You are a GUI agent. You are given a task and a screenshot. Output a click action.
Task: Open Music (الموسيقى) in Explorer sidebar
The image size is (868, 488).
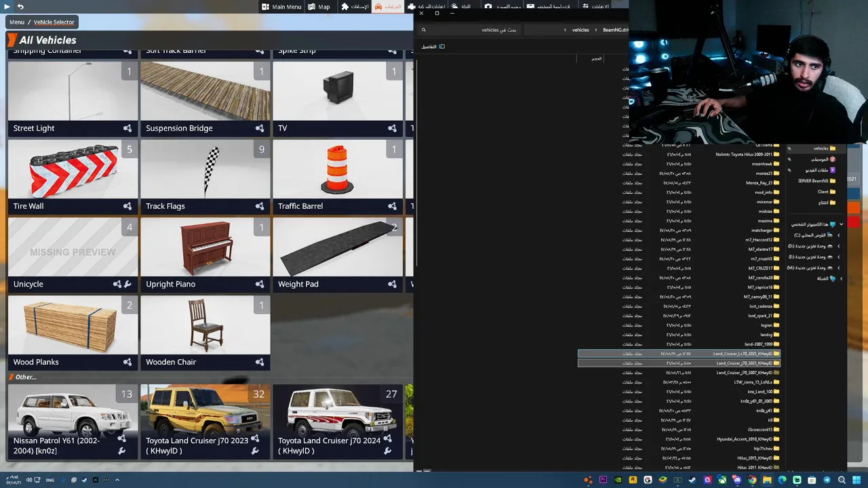tap(823, 159)
